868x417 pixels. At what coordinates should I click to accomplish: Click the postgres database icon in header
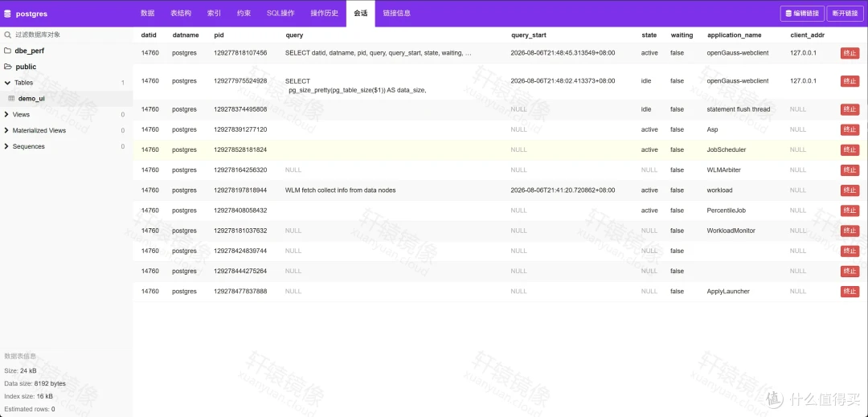coord(8,14)
